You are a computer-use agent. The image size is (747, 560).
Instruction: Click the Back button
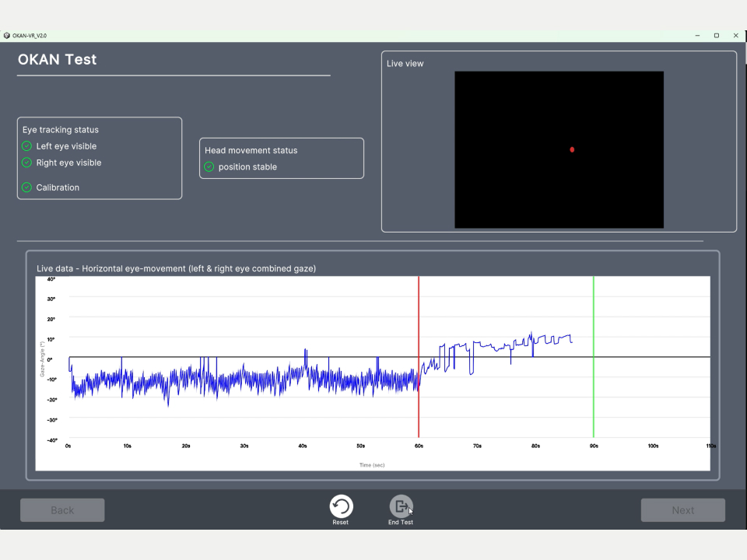pyautogui.click(x=62, y=510)
